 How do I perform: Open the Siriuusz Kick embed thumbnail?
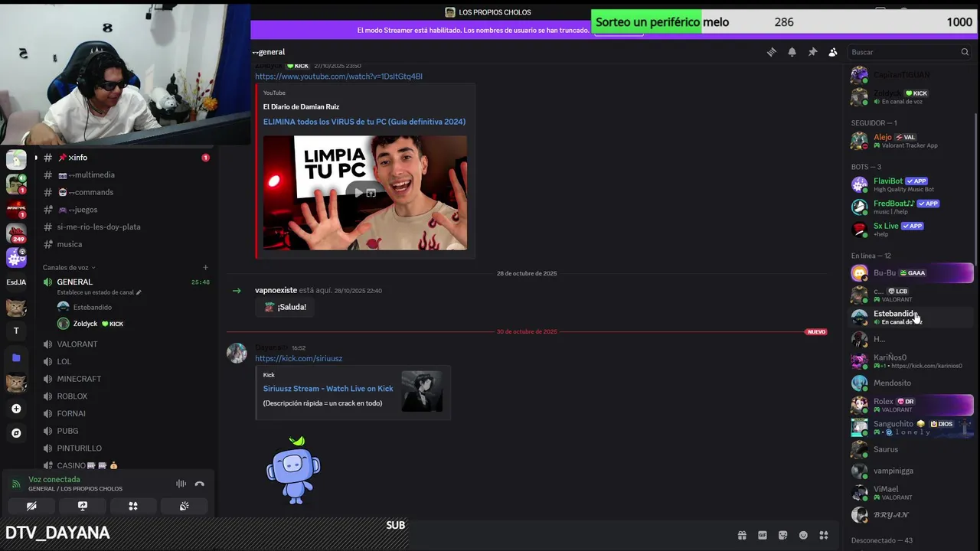click(x=422, y=392)
